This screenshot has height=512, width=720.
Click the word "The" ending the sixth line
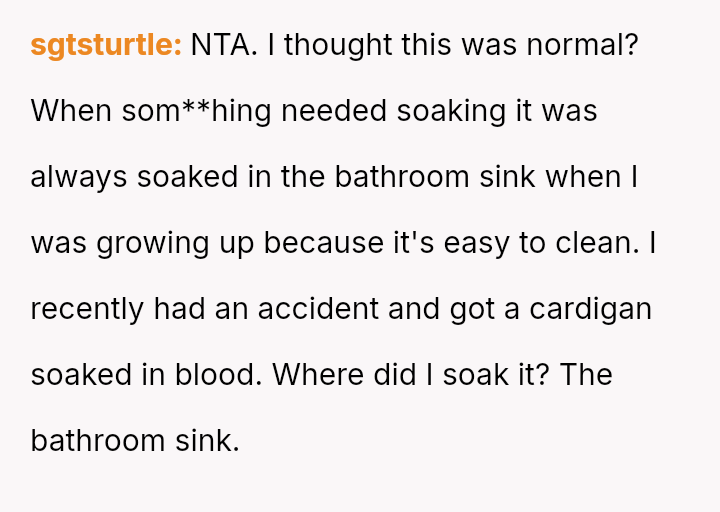click(x=586, y=375)
